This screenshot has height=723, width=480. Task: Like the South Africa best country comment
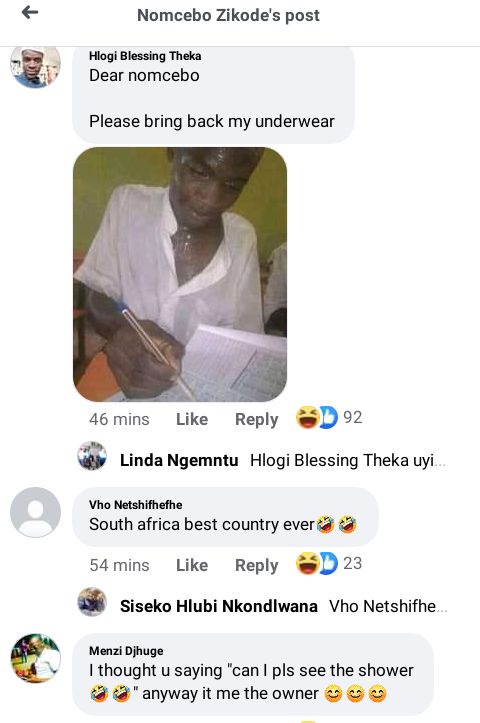click(x=192, y=565)
